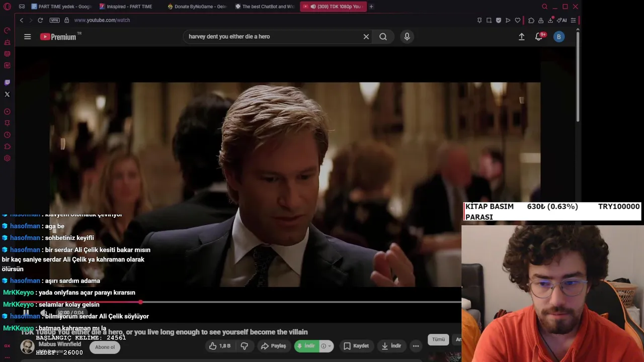Go back with the browser back arrow

[x=21, y=20]
